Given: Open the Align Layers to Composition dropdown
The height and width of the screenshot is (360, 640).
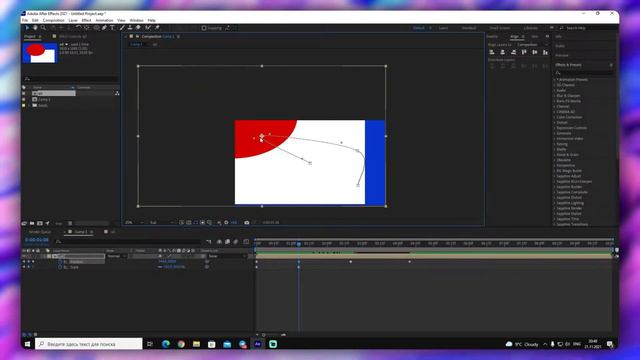Looking at the screenshot, I should 533,44.
